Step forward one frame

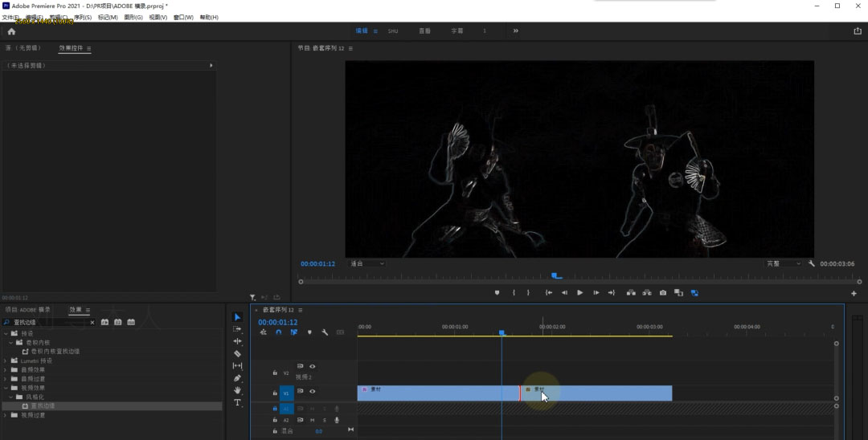tap(596, 293)
